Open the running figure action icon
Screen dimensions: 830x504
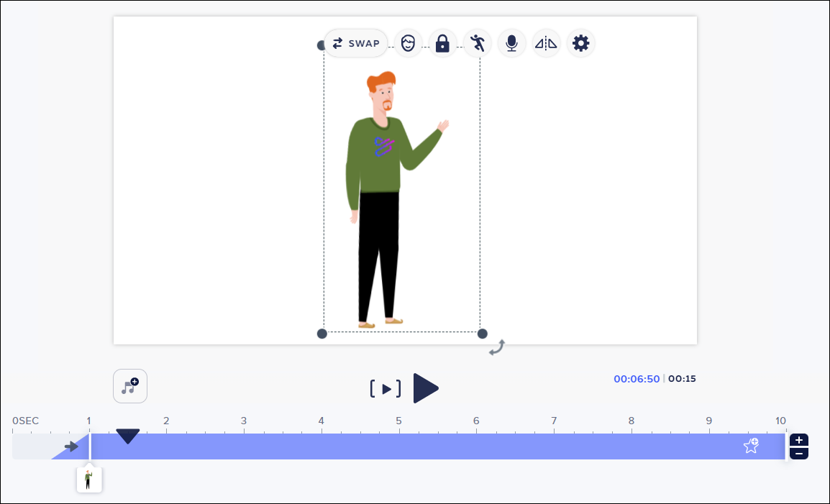click(477, 43)
